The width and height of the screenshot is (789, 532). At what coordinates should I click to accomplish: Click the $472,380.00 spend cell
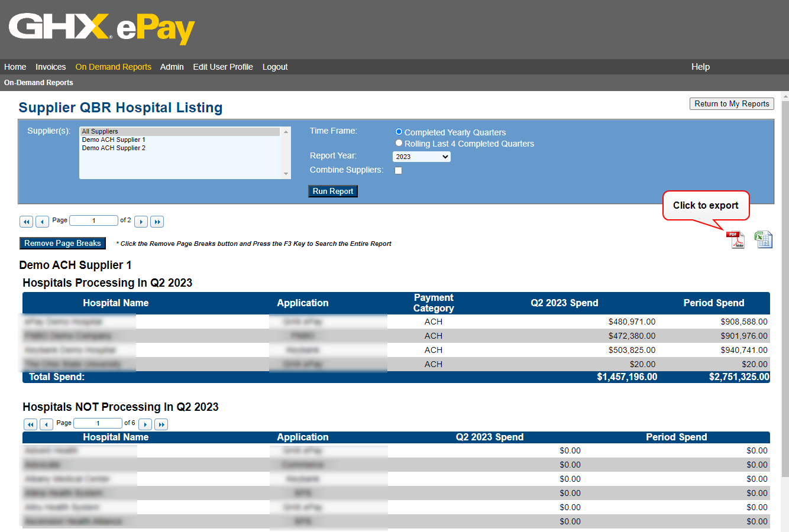pyautogui.click(x=632, y=336)
